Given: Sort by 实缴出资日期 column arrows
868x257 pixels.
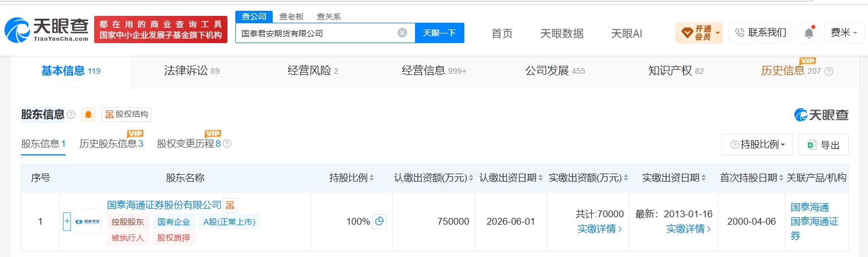Looking at the screenshot, I should point(703,178).
